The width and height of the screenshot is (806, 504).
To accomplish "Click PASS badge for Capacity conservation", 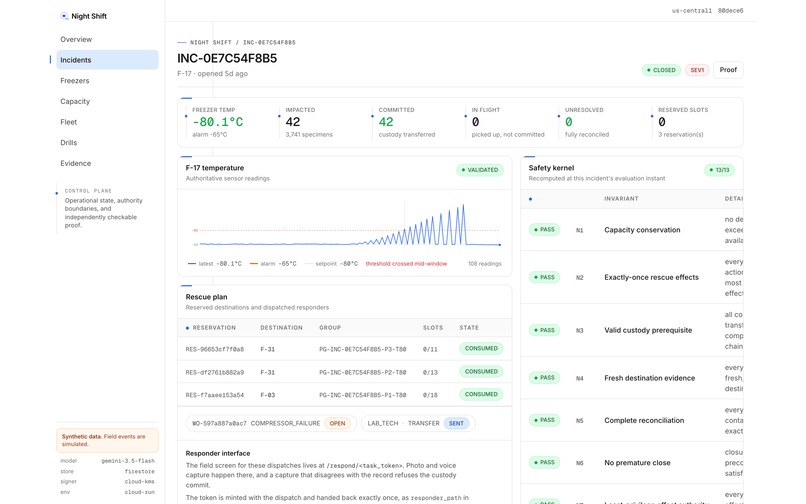I will click(x=544, y=229).
